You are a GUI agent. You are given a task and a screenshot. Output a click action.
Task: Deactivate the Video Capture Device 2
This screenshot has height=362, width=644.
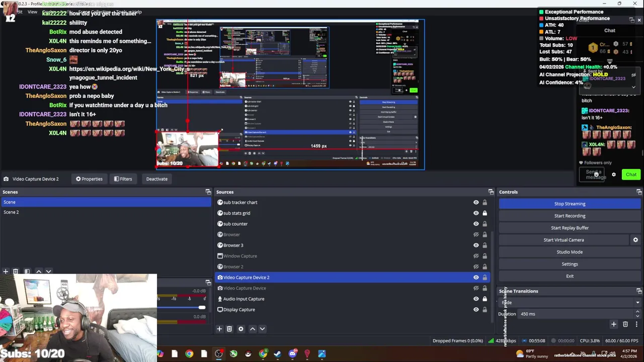[157, 179]
